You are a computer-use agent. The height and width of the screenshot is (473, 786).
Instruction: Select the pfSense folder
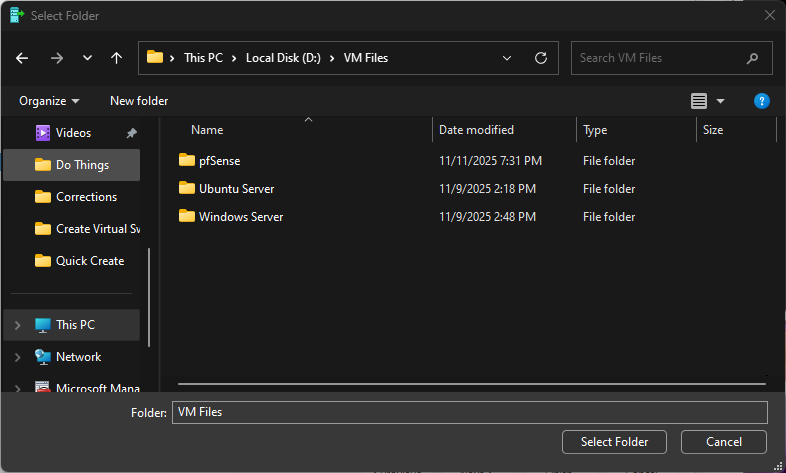[x=219, y=160]
